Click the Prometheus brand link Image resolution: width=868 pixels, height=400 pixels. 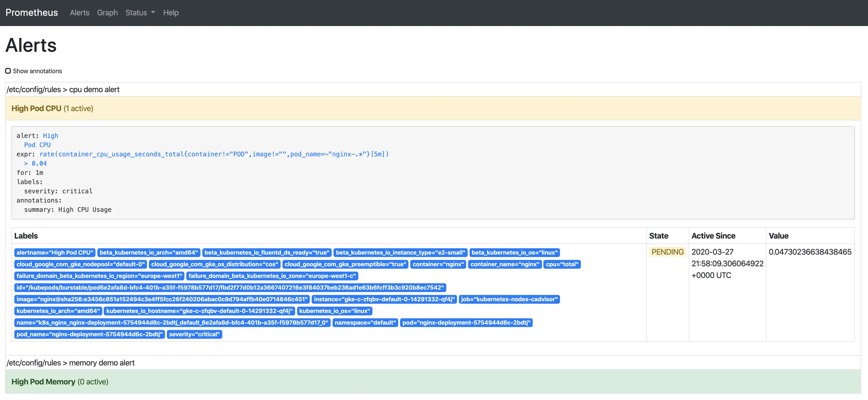[32, 13]
